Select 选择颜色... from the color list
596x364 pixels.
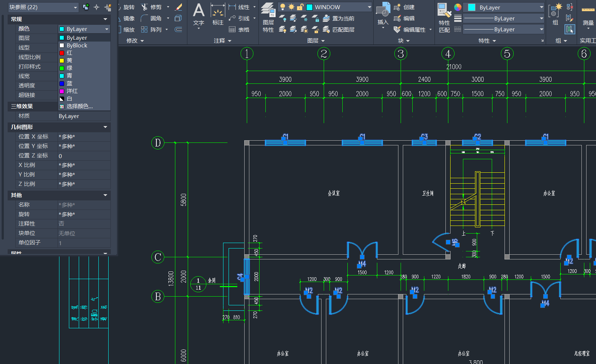(x=79, y=106)
